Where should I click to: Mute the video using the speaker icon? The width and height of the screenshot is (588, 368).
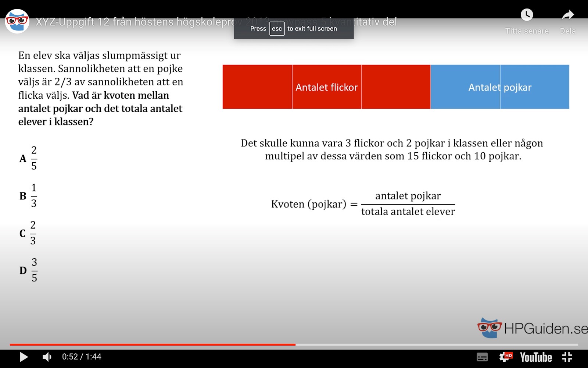(x=47, y=357)
